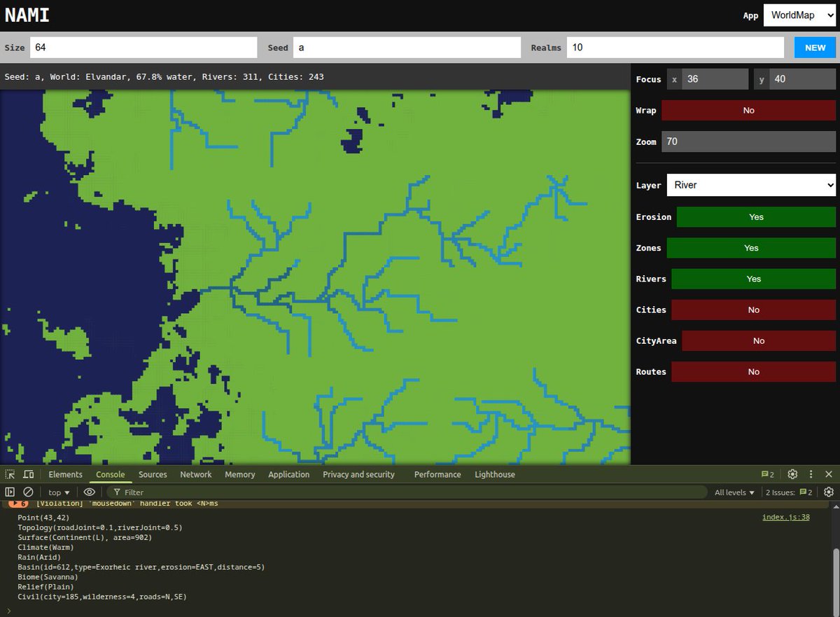The height and width of the screenshot is (617, 840).
Task: Open DevTools more options kebab menu
Action: click(x=811, y=474)
